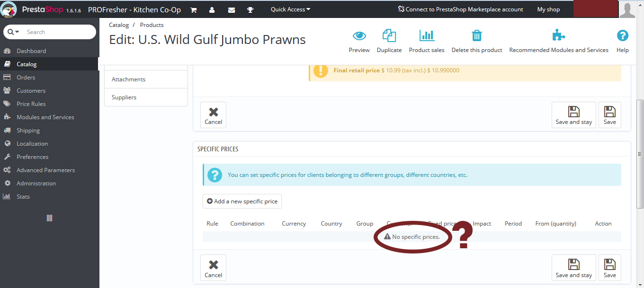Click the Currency column header

(294, 224)
